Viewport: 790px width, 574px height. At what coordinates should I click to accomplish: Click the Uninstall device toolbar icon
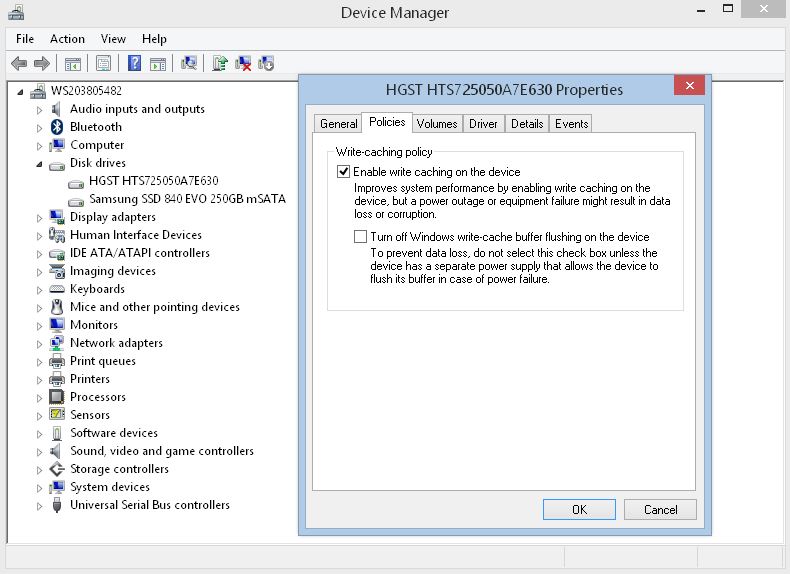coord(243,63)
